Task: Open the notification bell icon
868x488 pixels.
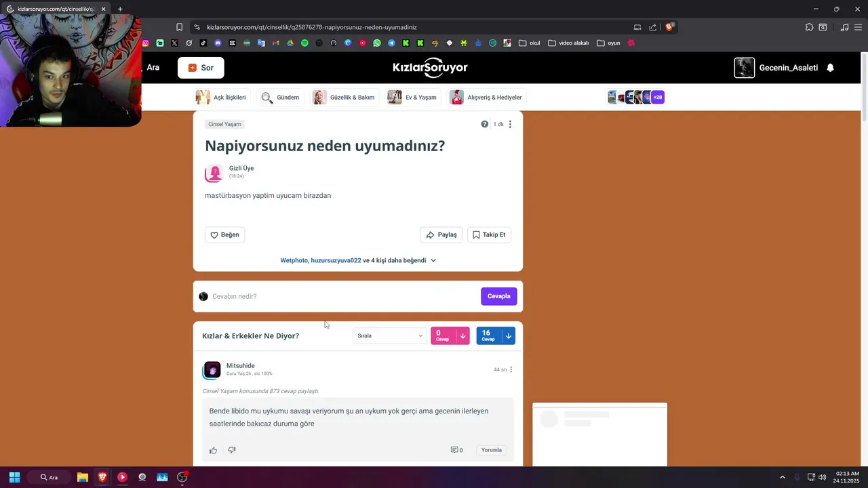Action: [x=830, y=68]
